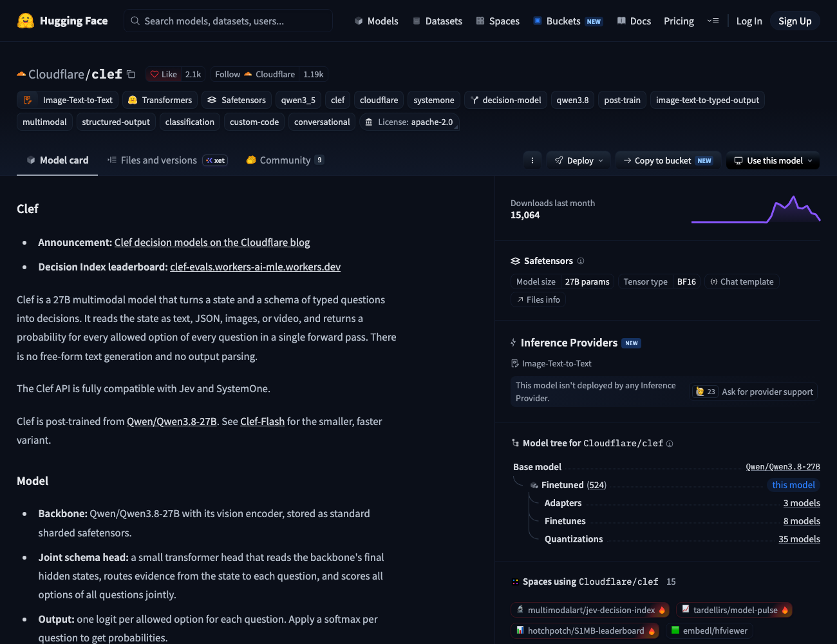Filter by Safetensors tag

pyautogui.click(x=236, y=100)
